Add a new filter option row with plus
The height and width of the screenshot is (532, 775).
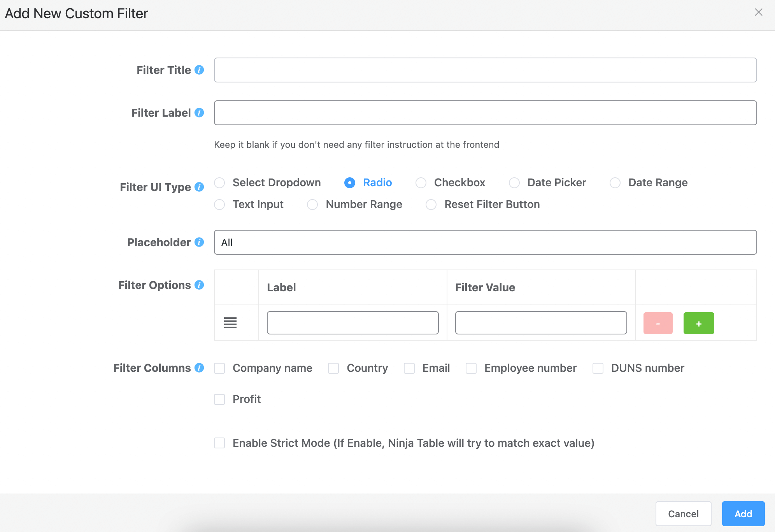click(x=698, y=323)
